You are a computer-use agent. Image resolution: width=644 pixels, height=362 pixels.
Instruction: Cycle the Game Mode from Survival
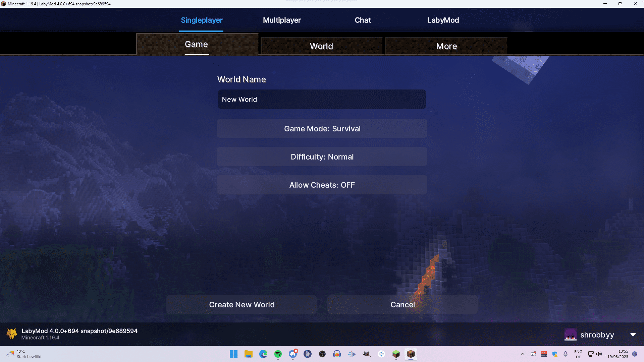[x=322, y=128]
